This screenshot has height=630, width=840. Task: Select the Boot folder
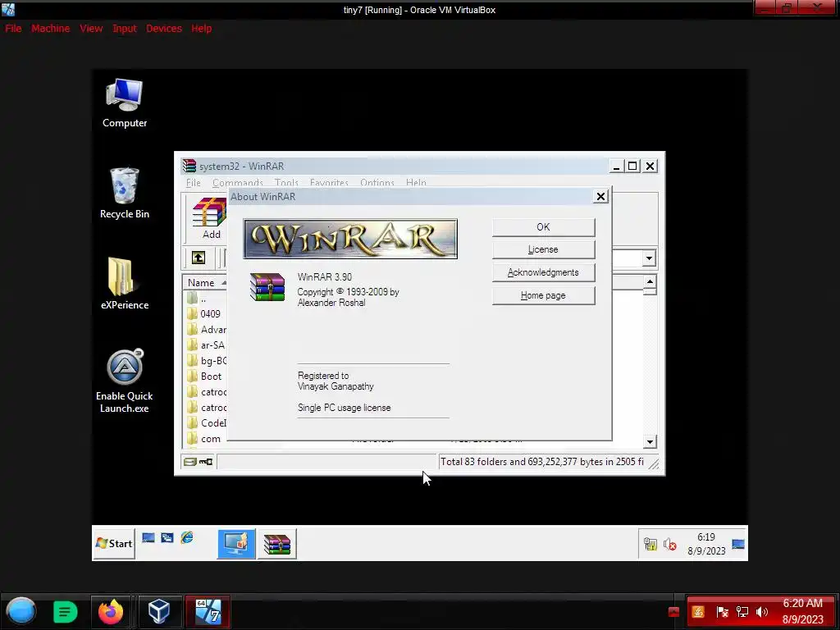pyautogui.click(x=211, y=376)
